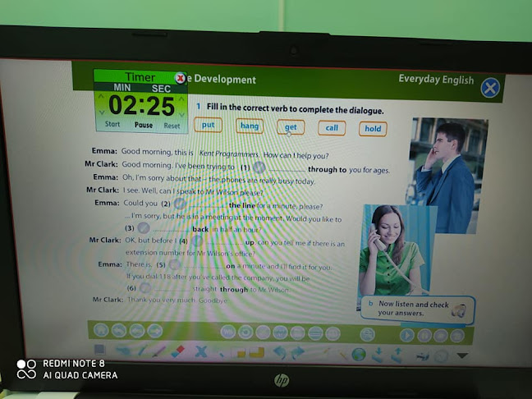Viewport: 532px width, 399px height.
Task: Pick the word "call" from the word bank
Action: [332, 128]
